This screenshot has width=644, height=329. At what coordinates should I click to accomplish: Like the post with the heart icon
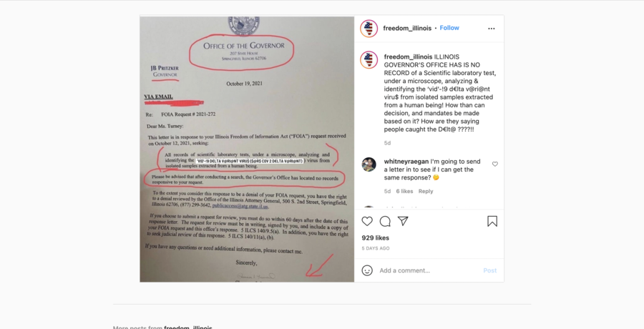pos(367,222)
